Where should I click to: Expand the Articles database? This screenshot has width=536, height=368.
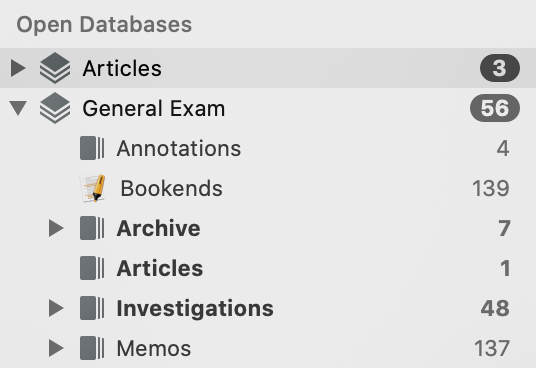[18, 68]
